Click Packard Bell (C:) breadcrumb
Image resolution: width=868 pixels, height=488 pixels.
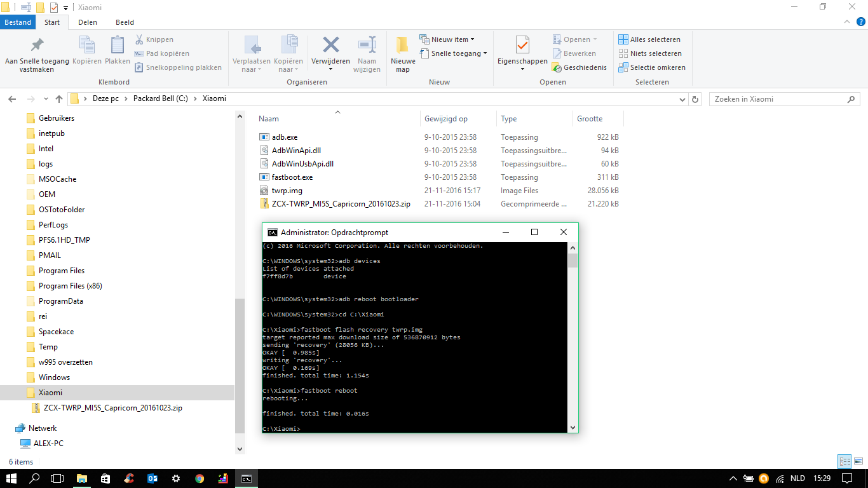tap(160, 99)
